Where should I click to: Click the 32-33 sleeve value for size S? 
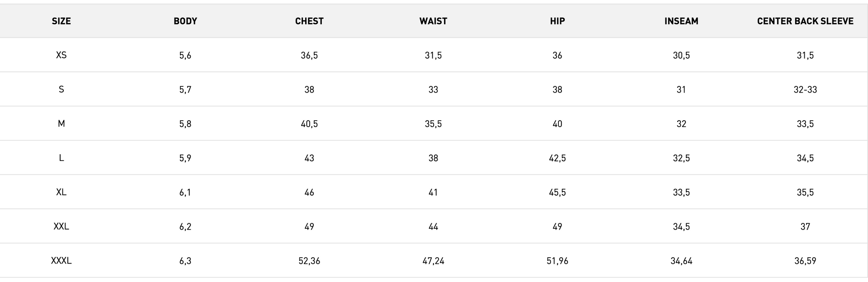[x=805, y=89]
